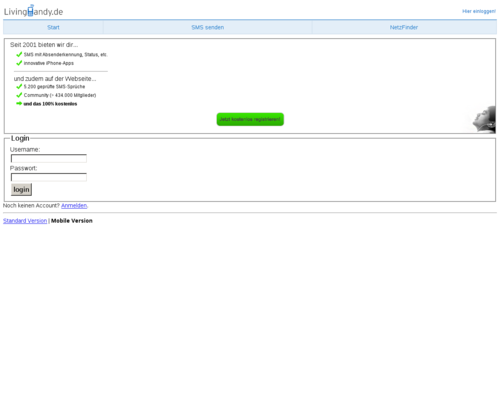Focus the Username input field

tap(49, 158)
